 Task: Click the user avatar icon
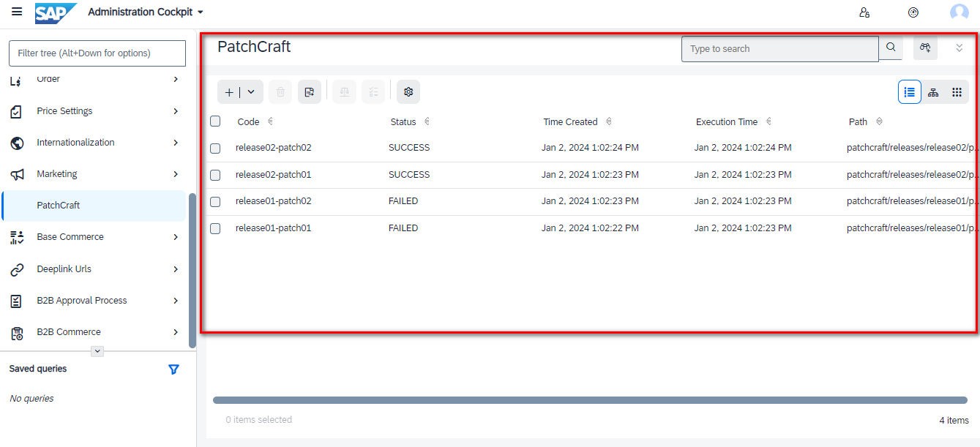coord(959,12)
